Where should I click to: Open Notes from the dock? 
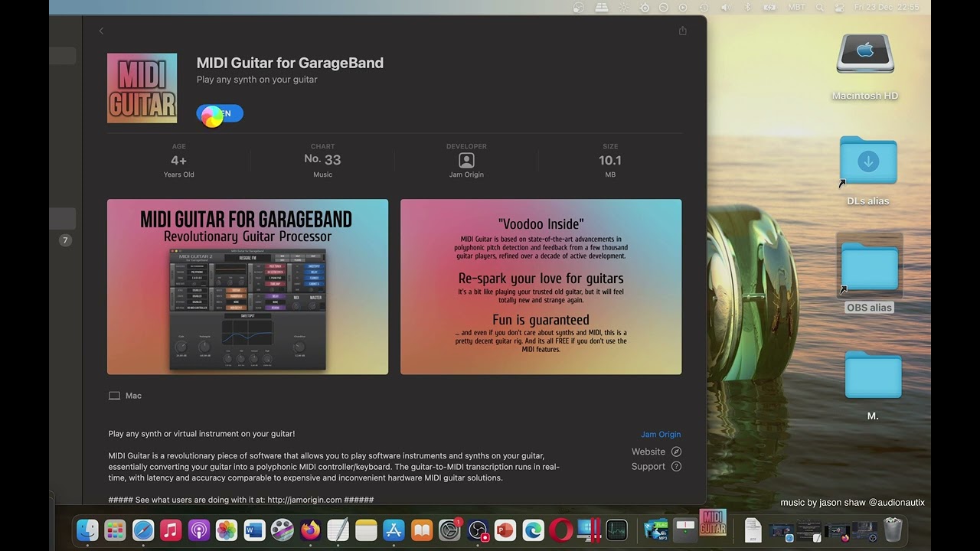click(x=366, y=530)
